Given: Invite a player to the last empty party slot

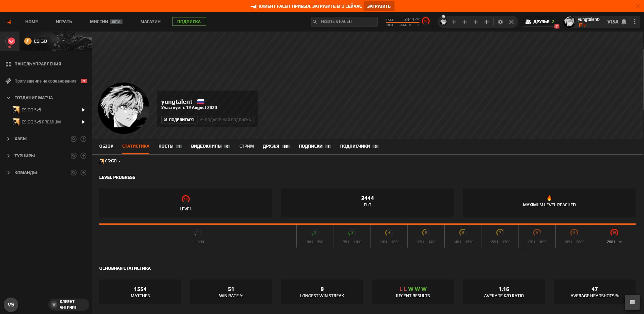Looking at the screenshot, I should [487, 22].
